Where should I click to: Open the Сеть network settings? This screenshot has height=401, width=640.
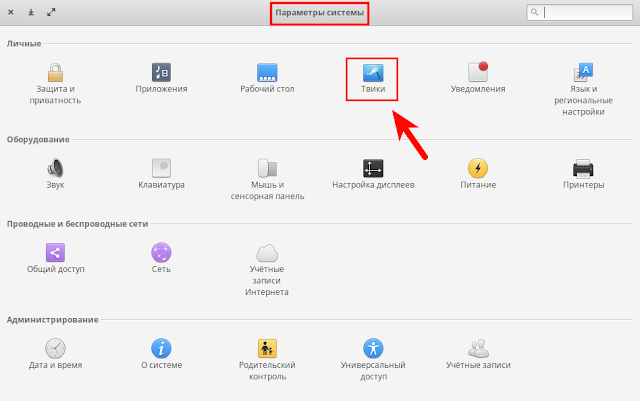[161, 258]
